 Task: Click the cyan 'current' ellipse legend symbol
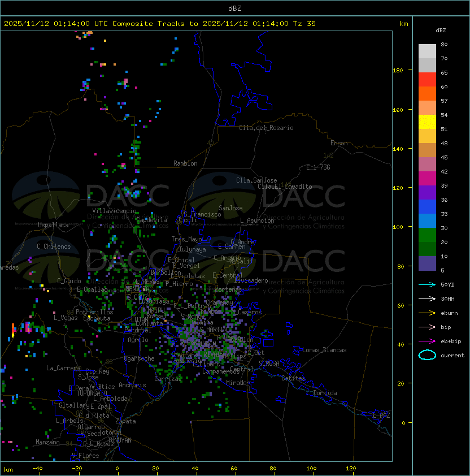[x=427, y=355]
